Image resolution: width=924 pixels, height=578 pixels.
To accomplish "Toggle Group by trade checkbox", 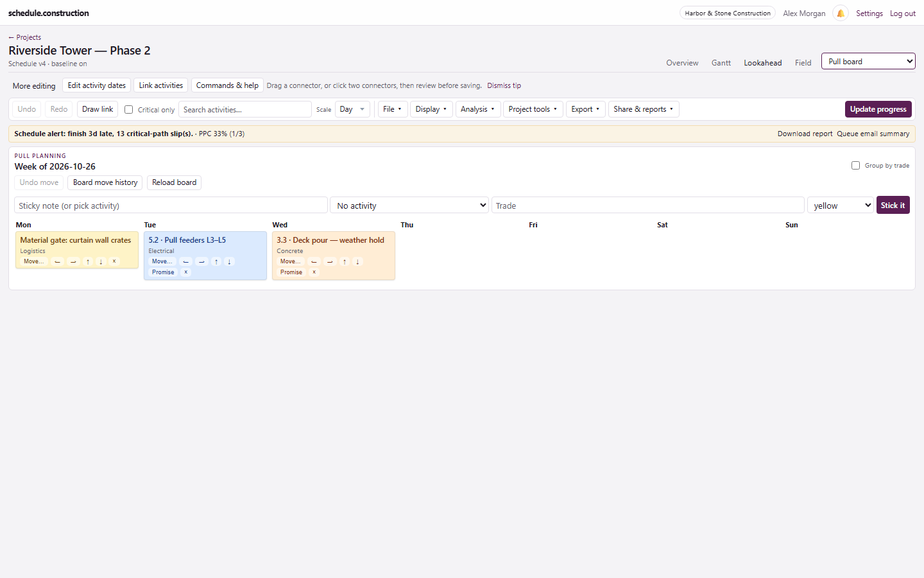I will click(x=855, y=166).
